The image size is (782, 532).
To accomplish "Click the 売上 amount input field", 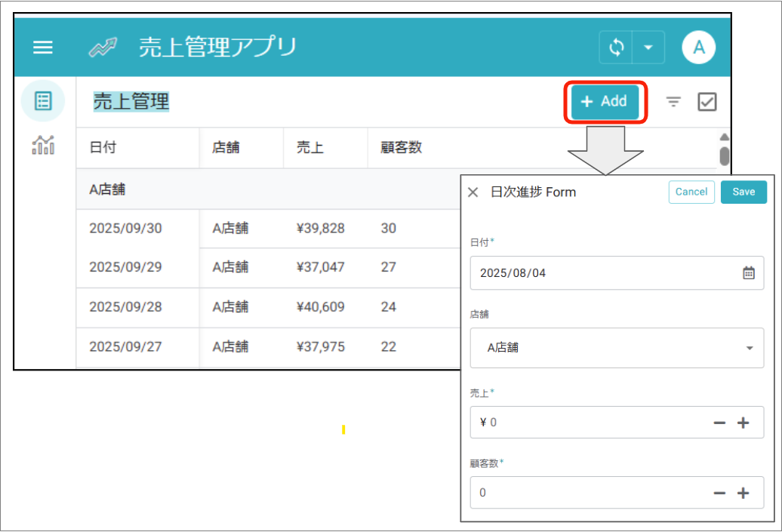I will pyautogui.click(x=617, y=423).
